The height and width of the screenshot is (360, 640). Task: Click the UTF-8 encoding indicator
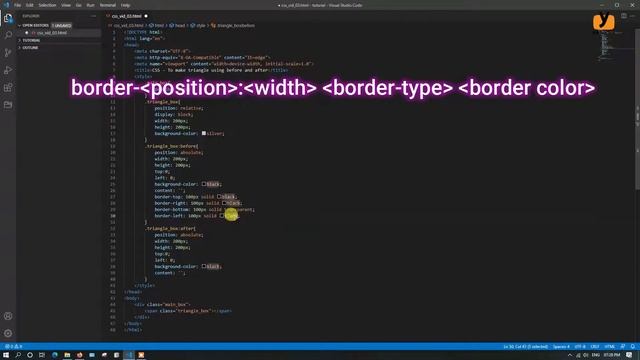pos(580,347)
